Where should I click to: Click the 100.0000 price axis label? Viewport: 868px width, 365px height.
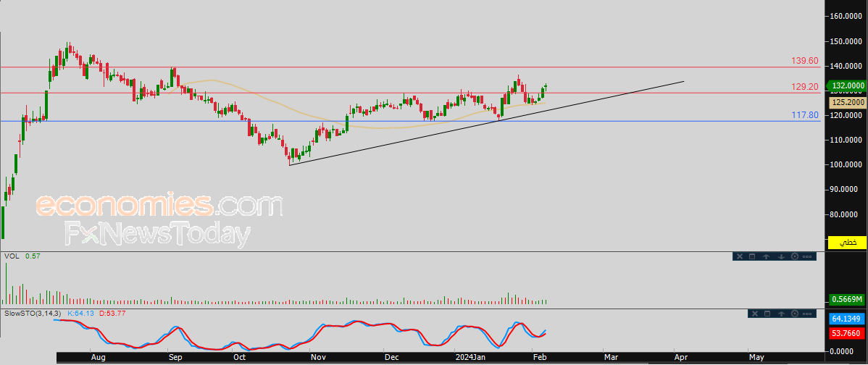tap(846, 165)
